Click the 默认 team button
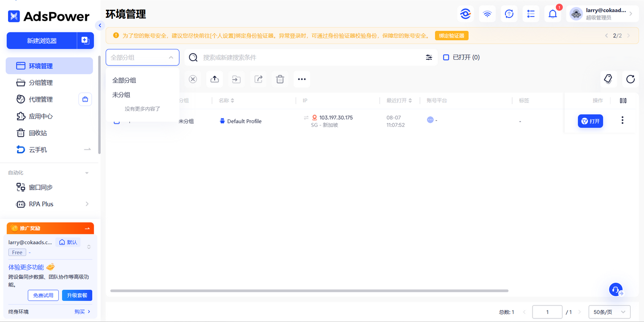The image size is (644, 322). click(x=69, y=242)
